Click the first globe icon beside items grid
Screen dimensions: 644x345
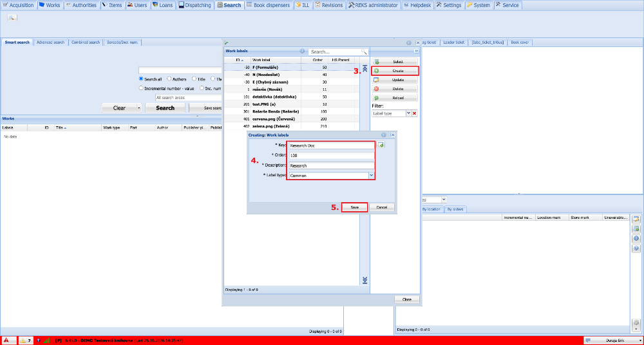(x=636, y=239)
